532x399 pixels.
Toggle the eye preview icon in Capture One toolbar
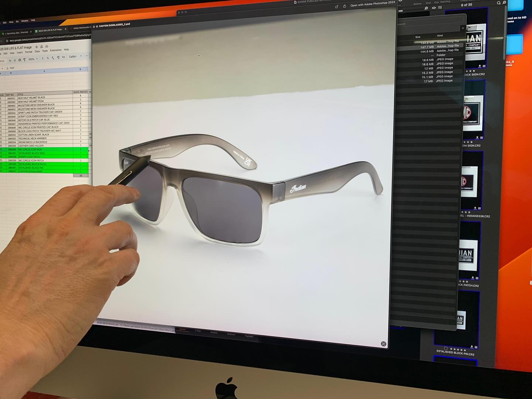click(x=434, y=8)
